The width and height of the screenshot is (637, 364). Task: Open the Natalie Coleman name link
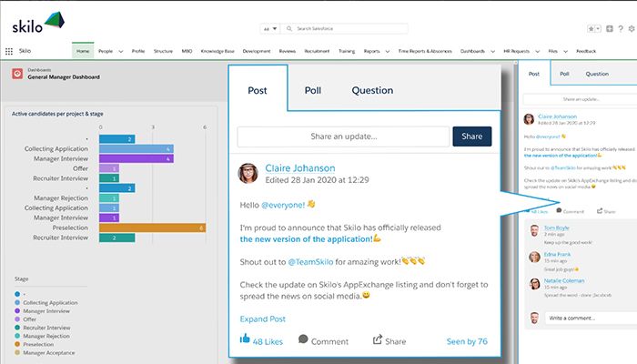(564, 280)
